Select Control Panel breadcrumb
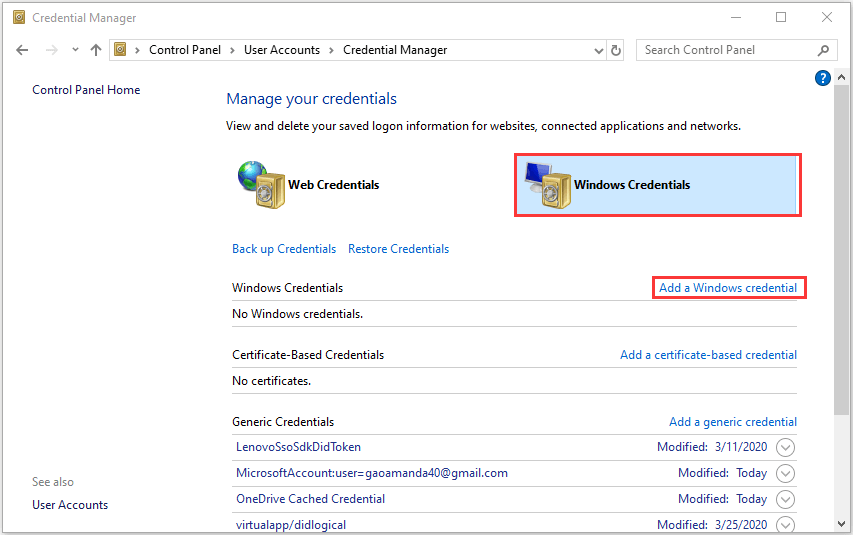 pos(185,50)
